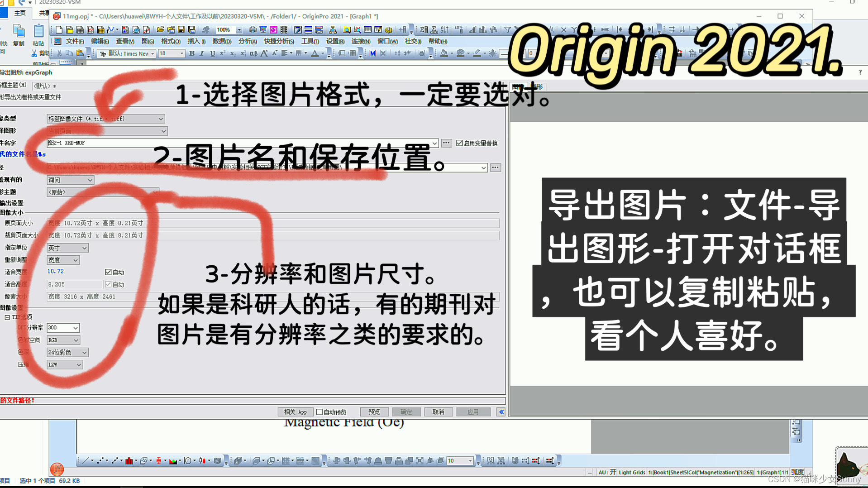Open the Print dialog icon

click(x=253, y=30)
